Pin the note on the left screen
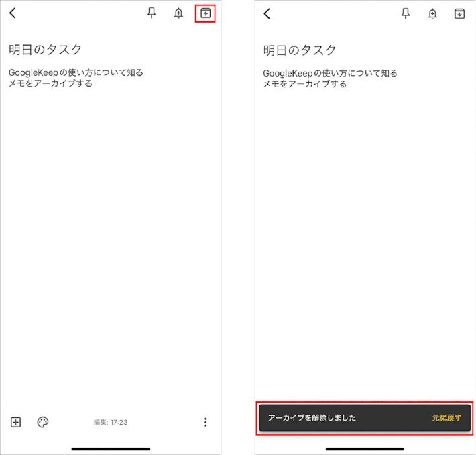The width and height of the screenshot is (476, 455). pos(152,13)
